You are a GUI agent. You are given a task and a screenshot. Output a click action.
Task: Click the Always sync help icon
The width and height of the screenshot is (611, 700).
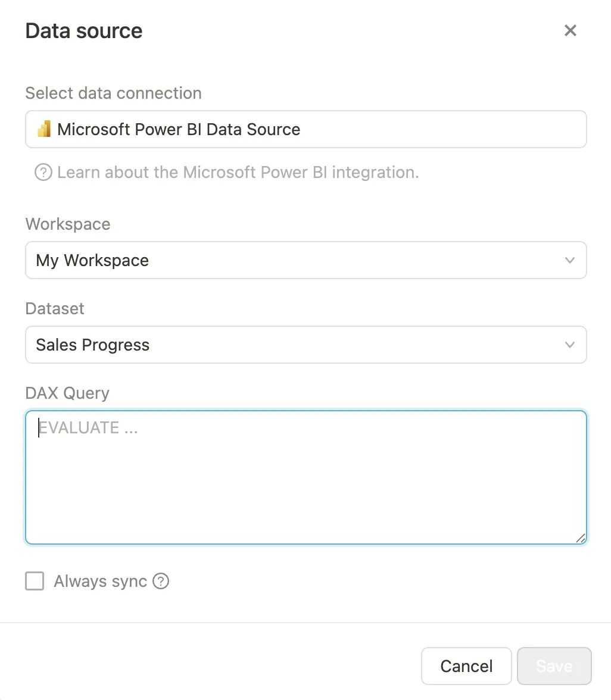click(x=161, y=581)
